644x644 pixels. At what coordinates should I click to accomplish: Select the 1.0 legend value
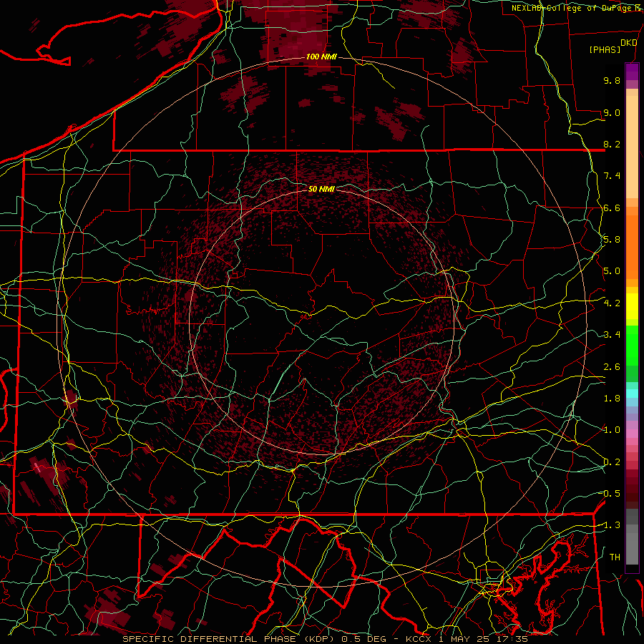[x=612, y=430]
